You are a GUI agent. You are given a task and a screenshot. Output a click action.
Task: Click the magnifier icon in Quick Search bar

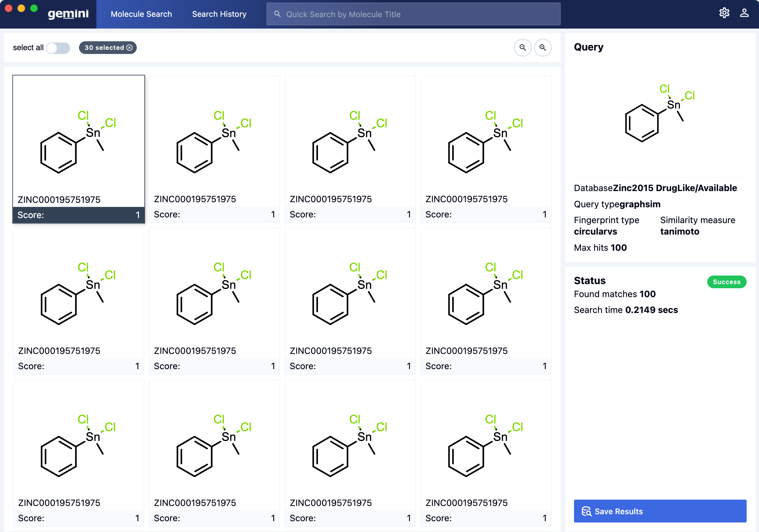click(277, 14)
